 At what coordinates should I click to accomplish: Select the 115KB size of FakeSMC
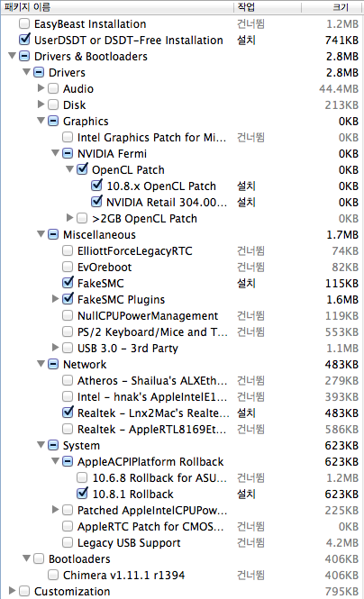pos(341,284)
